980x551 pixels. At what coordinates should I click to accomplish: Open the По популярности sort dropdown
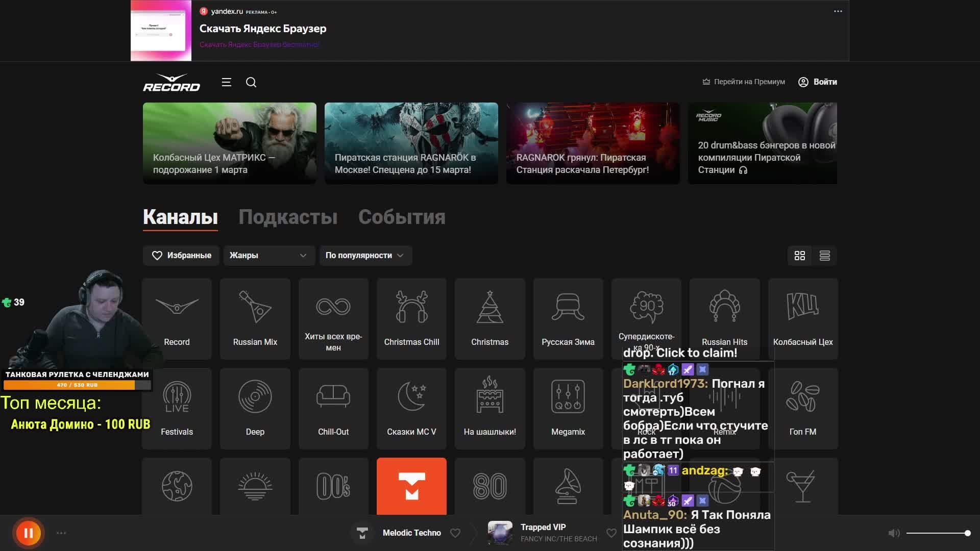click(365, 256)
